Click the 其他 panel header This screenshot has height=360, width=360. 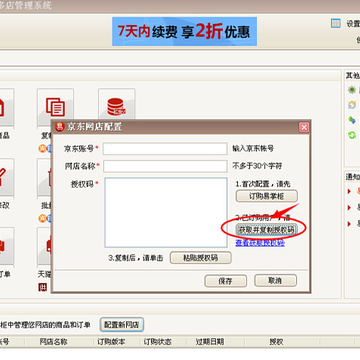(x=353, y=76)
